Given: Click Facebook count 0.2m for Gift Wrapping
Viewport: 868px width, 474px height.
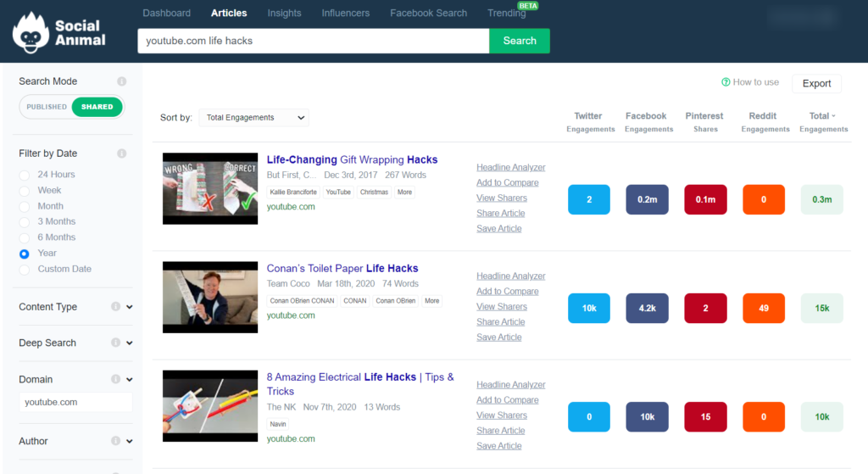Looking at the screenshot, I should (647, 199).
